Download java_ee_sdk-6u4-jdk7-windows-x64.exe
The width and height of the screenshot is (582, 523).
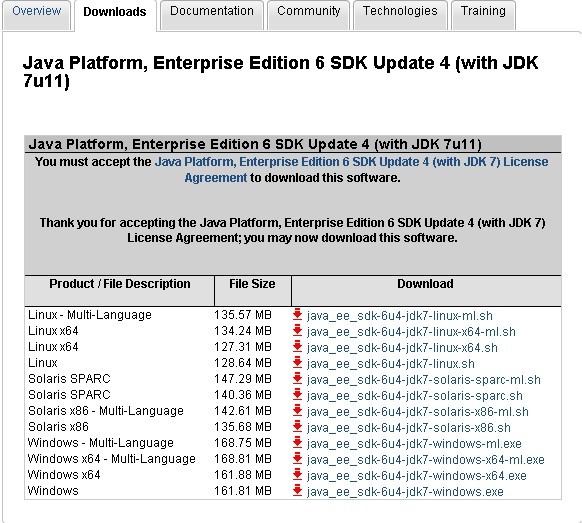click(417, 475)
